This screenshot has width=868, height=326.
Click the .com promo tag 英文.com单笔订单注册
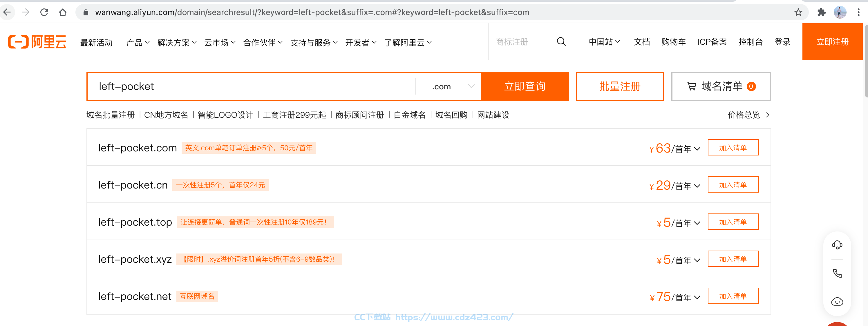tap(249, 148)
